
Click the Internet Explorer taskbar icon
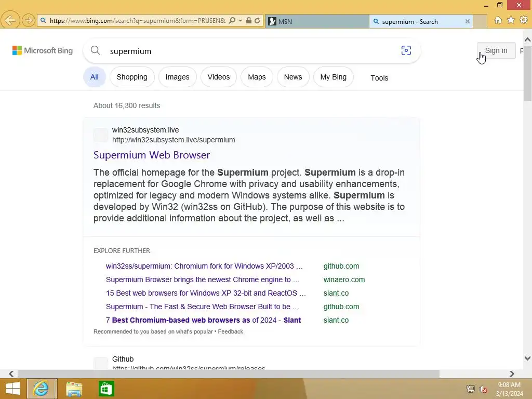[42, 389]
